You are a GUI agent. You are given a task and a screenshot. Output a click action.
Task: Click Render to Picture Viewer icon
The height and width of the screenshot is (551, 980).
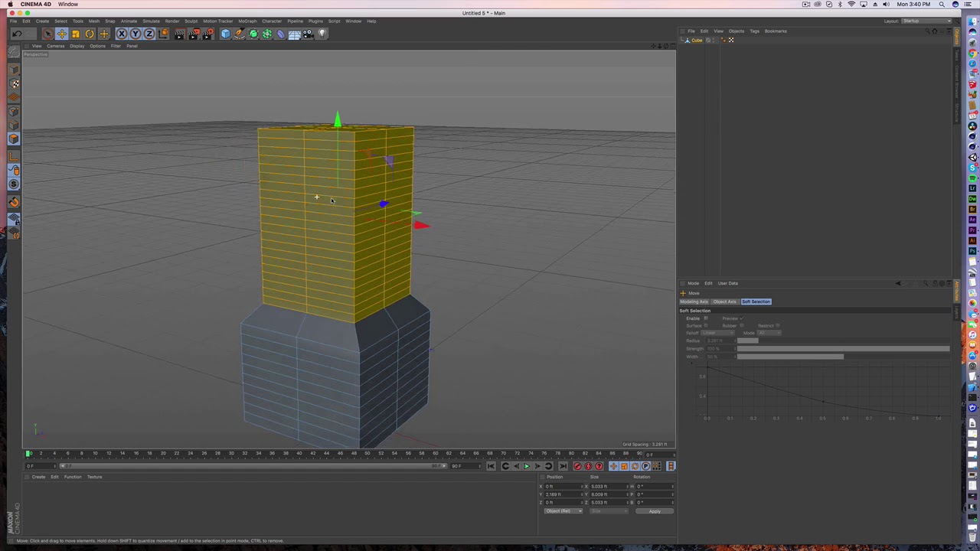(193, 34)
